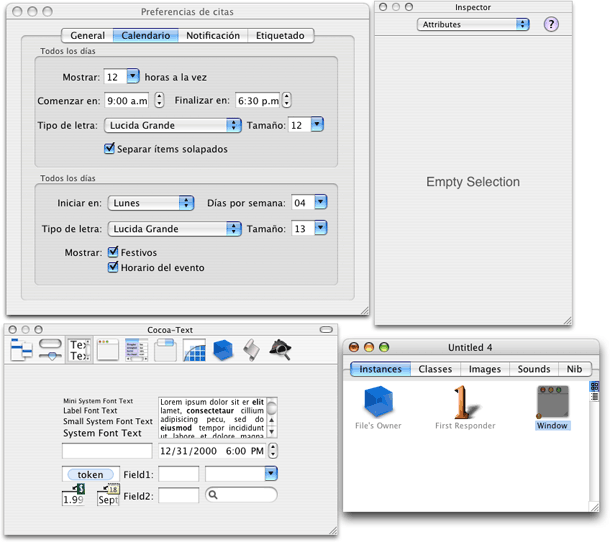This screenshot has height=542, width=610.
Task: Click the Mini System Font Text label
Action: coord(98,401)
